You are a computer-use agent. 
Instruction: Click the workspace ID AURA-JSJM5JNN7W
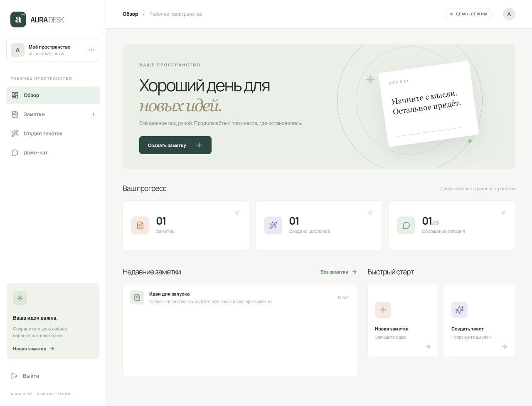pyautogui.click(x=46, y=54)
